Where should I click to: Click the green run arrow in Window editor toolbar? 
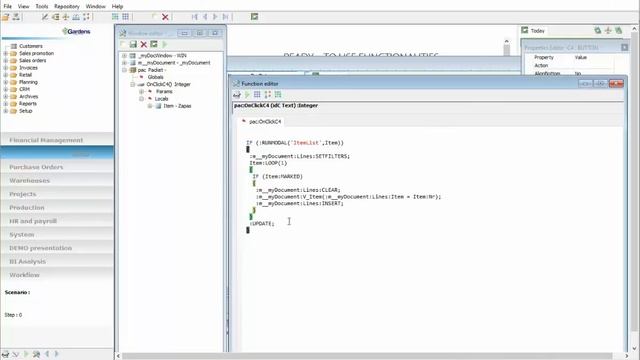pos(164,44)
